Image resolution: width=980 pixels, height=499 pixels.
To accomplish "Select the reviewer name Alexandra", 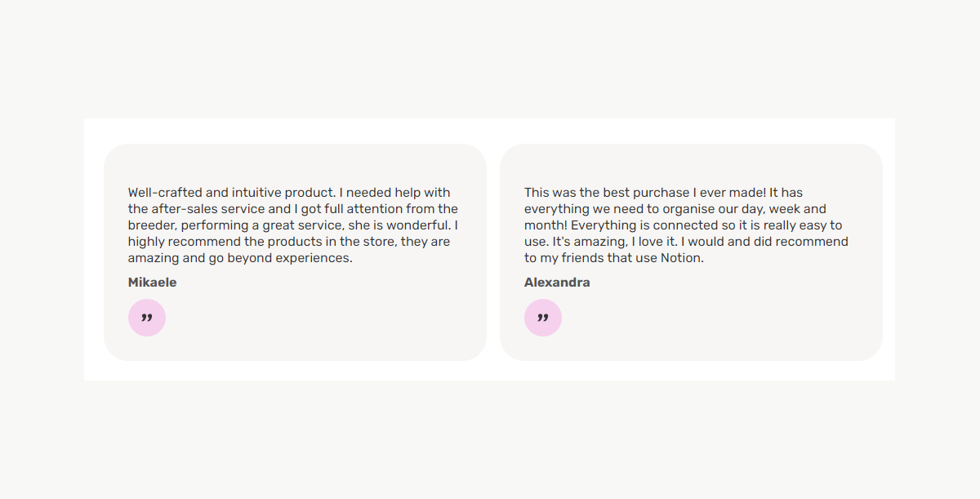I will [557, 283].
